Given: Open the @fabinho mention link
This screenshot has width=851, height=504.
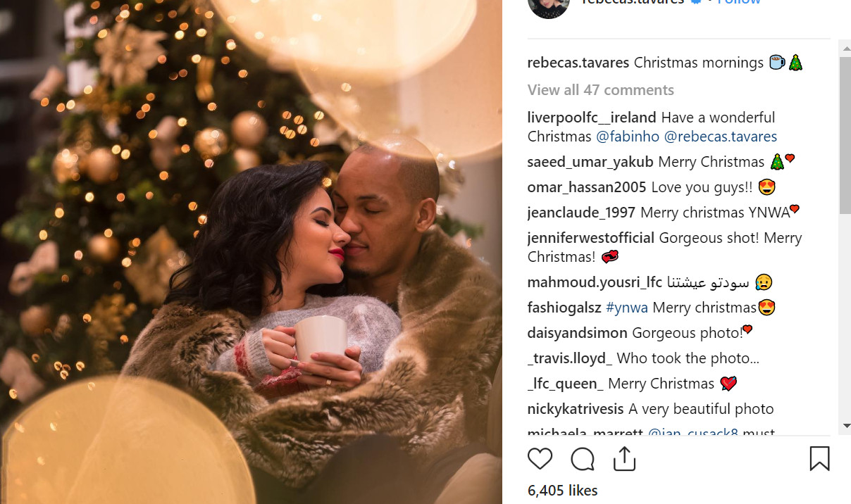Looking at the screenshot, I should coord(628,137).
